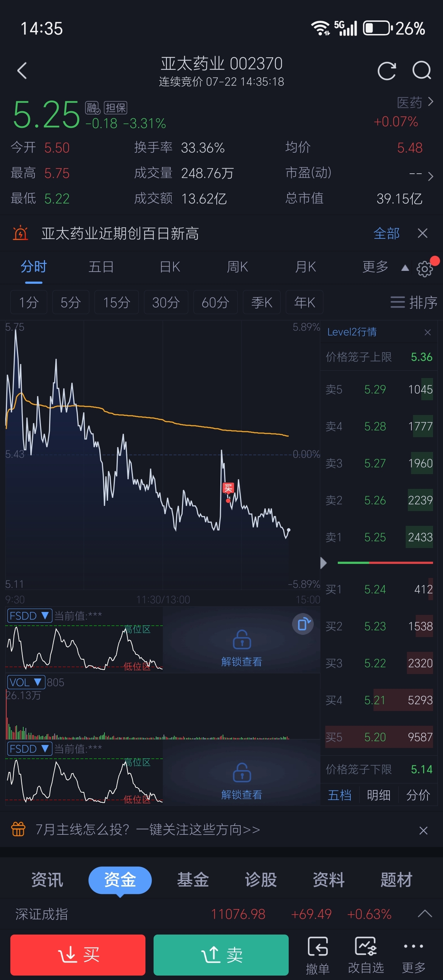Tap the 排序 sort icon

tap(414, 302)
